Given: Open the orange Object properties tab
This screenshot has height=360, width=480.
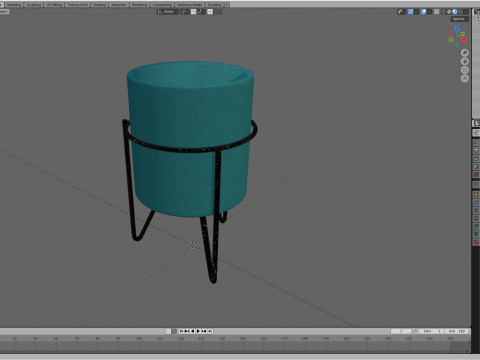Looking at the screenshot, I should coord(476,194).
